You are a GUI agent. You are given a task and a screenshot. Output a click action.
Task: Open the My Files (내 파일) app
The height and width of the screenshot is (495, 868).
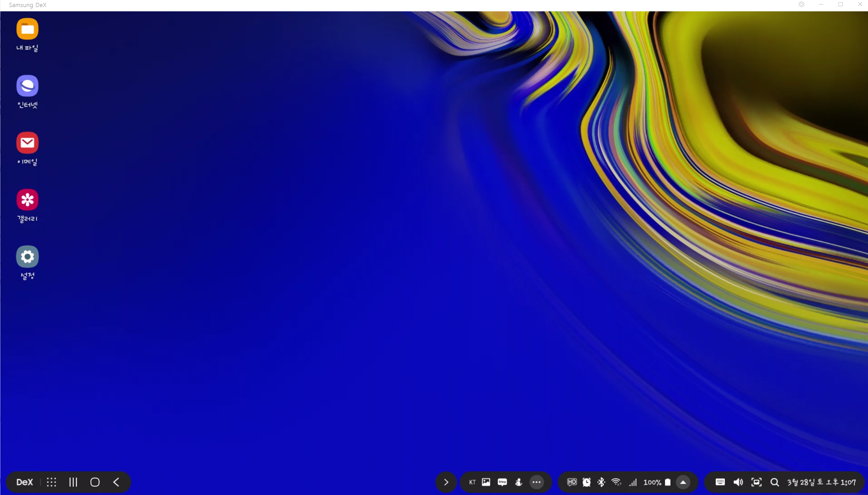[x=27, y=29]
